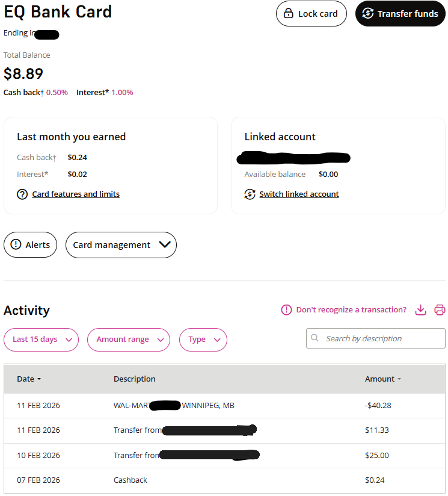Open the Alerts button
Screen dimensions: 448x496
coord(31,245)
